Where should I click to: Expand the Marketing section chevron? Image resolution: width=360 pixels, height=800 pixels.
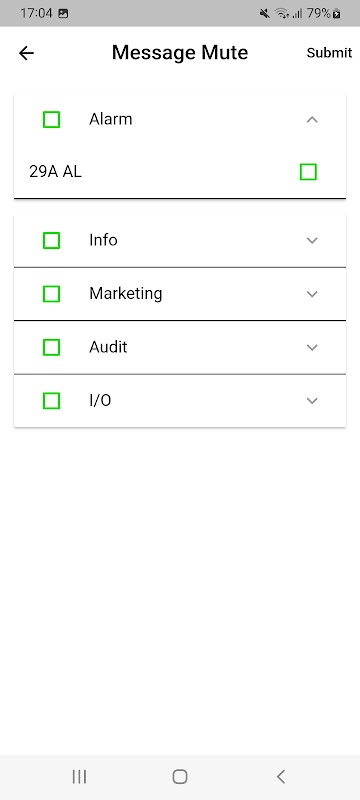[312, 294]
